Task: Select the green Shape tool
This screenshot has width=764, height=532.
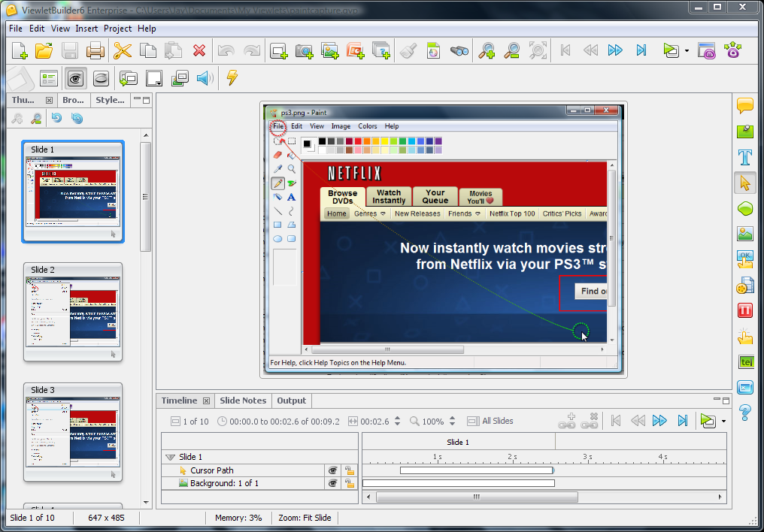Action: [744, 208]
